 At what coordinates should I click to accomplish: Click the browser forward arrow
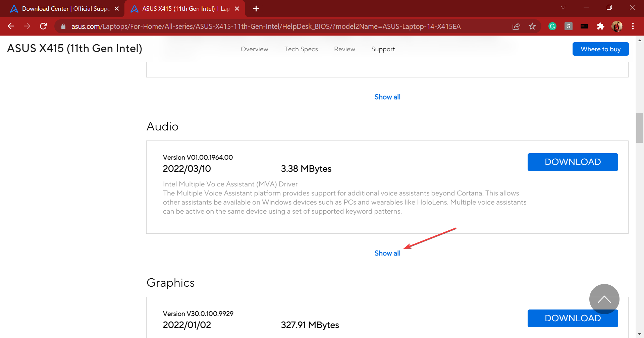coord(27,26)
